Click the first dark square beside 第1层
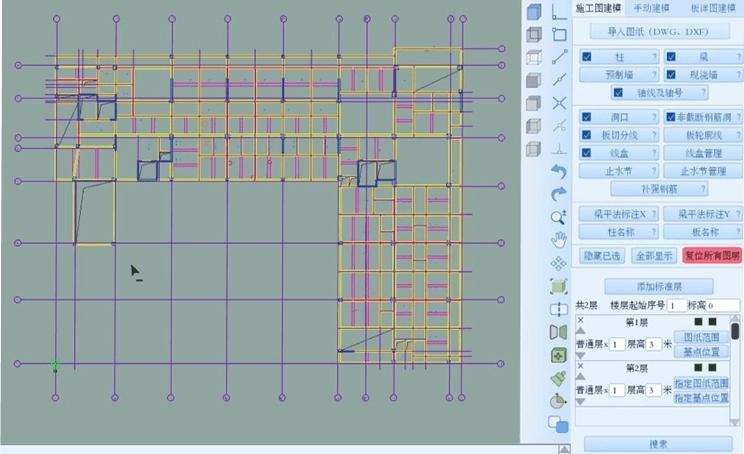The image size is (744, 454). [x=698, y=322]
